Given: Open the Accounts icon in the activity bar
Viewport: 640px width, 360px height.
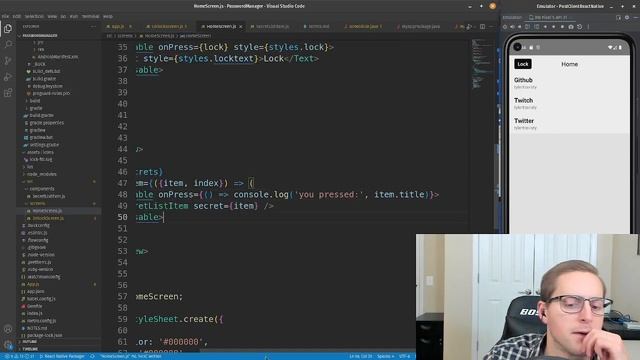Looking at the screenshot, I should coord(8,329).
